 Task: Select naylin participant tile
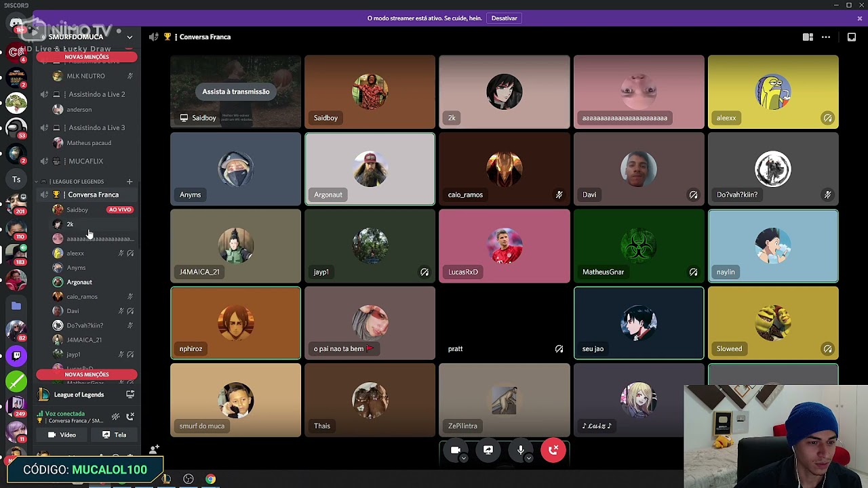773,245
